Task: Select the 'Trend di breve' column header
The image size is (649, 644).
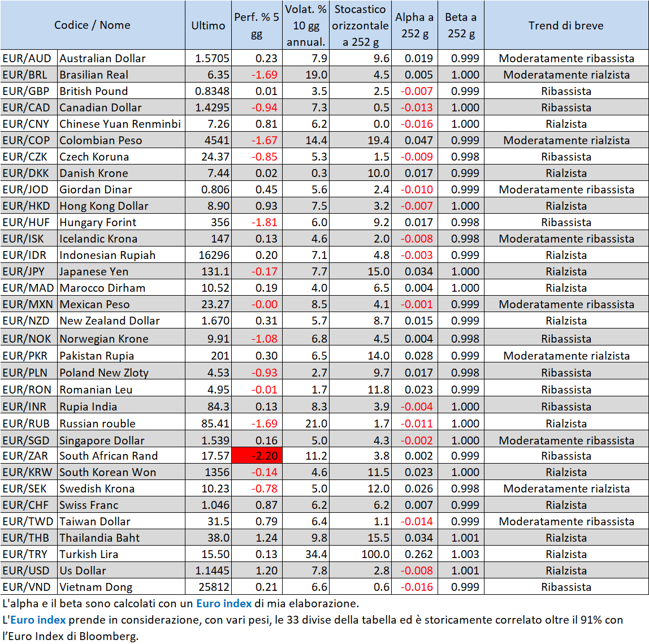Action: [x=566, y=25]
